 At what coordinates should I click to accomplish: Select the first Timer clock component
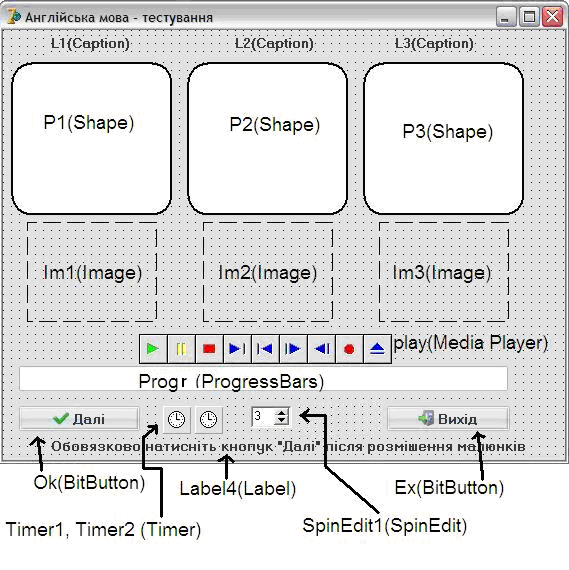(x=176, y=420)
